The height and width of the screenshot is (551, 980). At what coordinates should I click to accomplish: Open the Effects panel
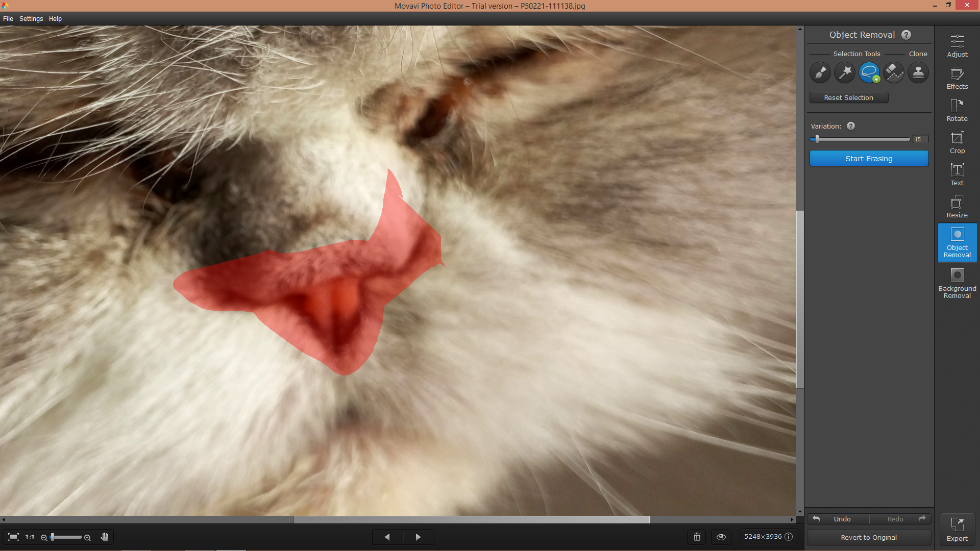point(957,78)
